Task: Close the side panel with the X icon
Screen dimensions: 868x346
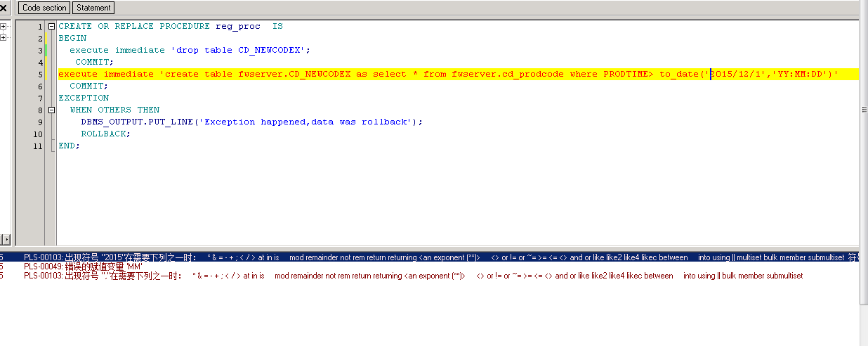Action: pos(3,8)
